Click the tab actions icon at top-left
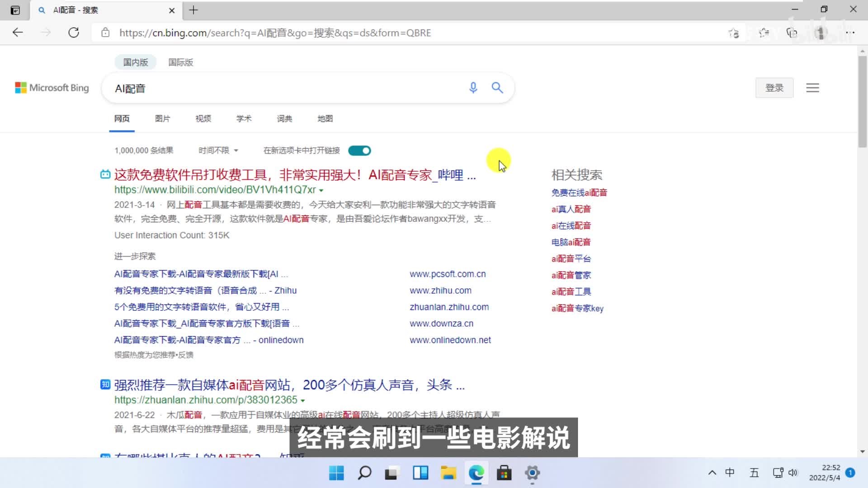 (x=15, y=10)
